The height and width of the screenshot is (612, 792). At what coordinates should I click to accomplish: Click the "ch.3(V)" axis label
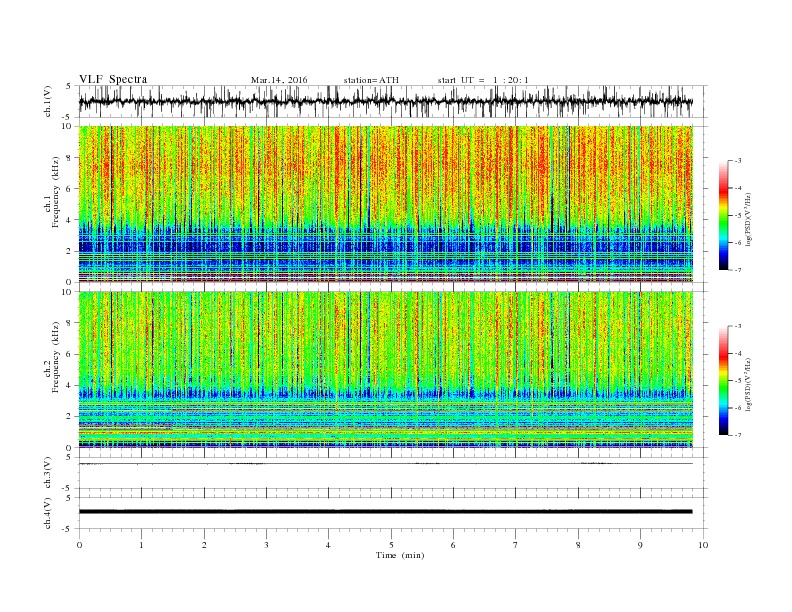click(x=48, y=473)
